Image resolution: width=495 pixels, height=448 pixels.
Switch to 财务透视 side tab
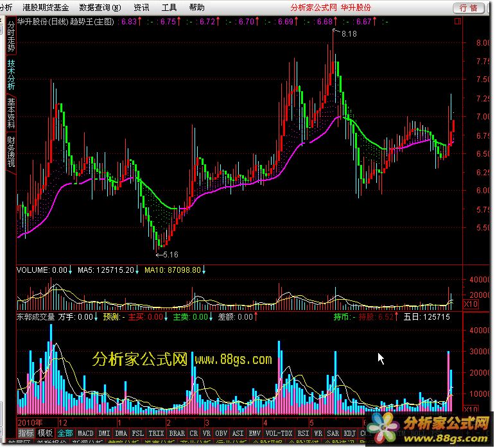point(11,151)
